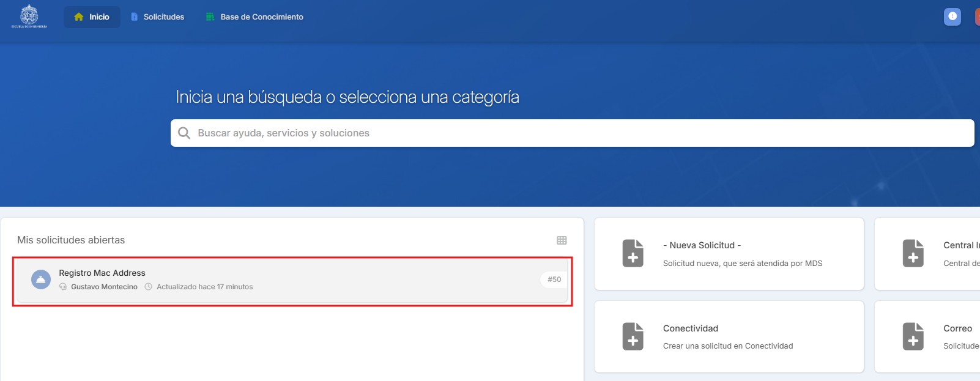
Task: Click the green Base de Conocimiento icon
Action: [x=210, y=17]
